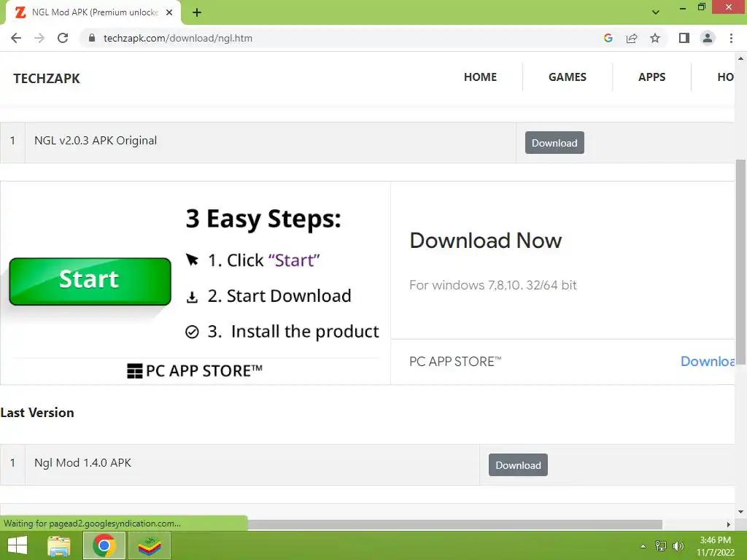Bookmark this page with star icon
Viewport: 747px width, 560px height.
click(x=655, y=38)
